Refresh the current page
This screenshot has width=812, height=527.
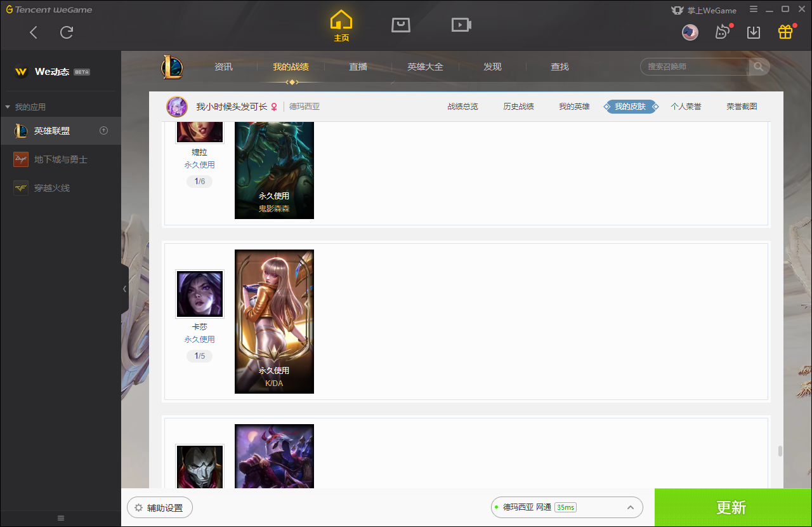coord(67,32)
